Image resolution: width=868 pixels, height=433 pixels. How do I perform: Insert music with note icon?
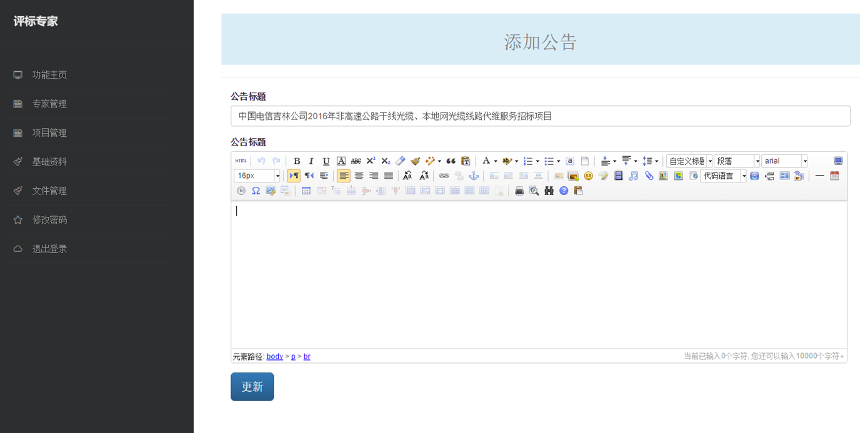(634, 176)
